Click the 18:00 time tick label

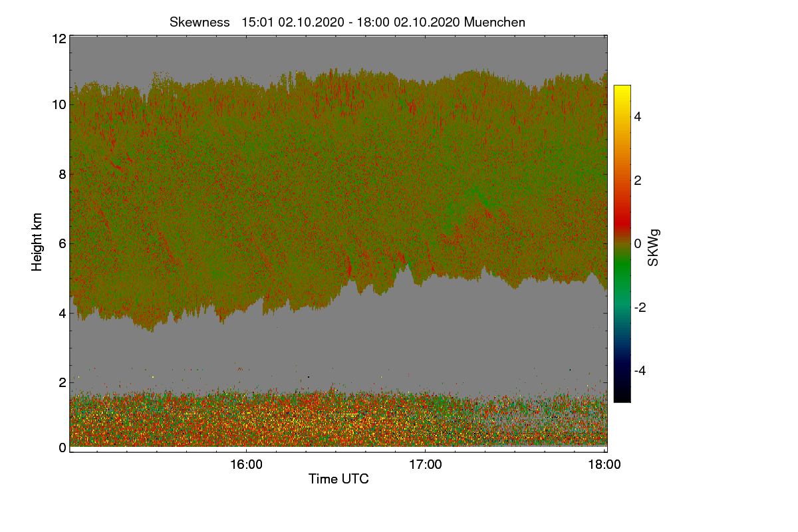coord(604,465)
